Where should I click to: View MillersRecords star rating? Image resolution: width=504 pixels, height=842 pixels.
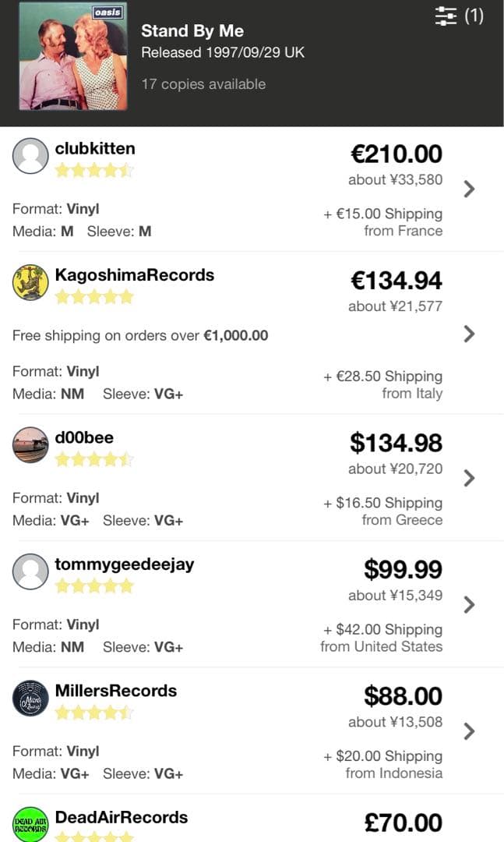[x=94, y=713]
